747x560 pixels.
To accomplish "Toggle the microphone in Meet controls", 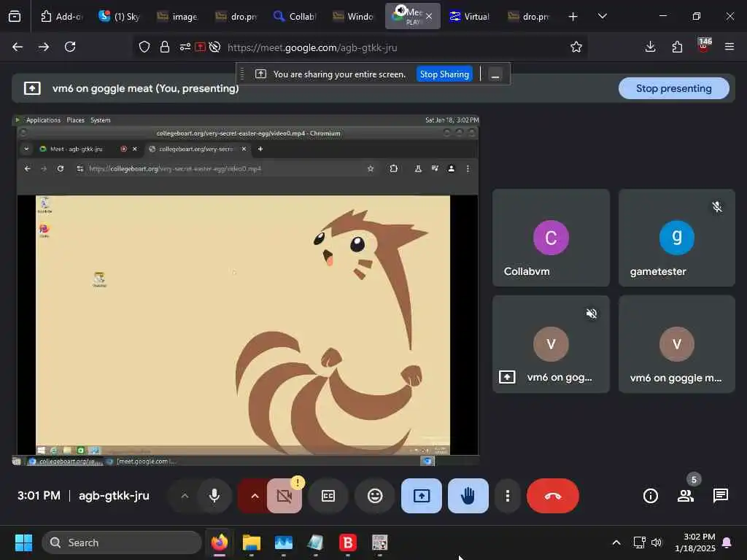I will pos(214,496).
